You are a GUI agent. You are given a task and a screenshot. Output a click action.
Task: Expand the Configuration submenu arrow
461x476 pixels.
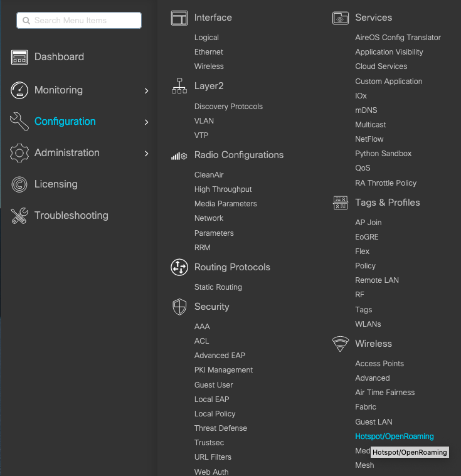click(x=147, y=122)
